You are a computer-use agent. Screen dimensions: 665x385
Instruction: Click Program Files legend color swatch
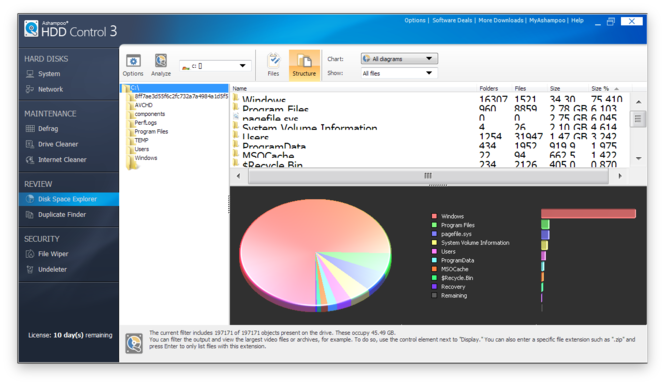(434, 225)
